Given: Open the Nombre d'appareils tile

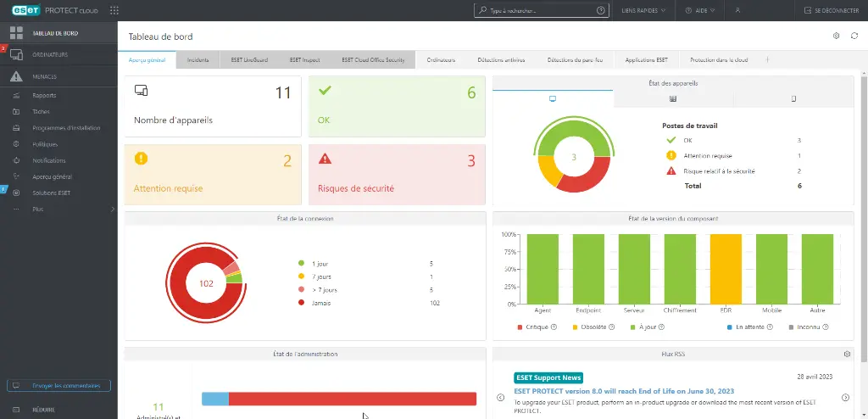Looking at the screenshot, I should coord(213,106).
